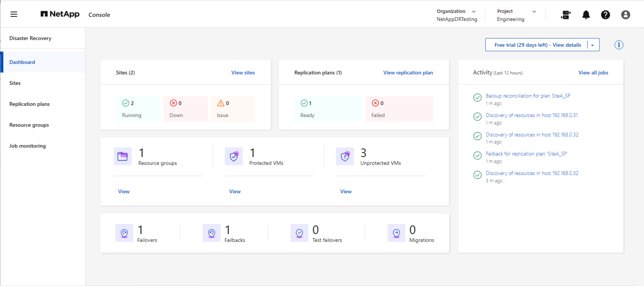Open the help question mark icon
Viewport: 644px width, 286px height.
pos(605,15)
